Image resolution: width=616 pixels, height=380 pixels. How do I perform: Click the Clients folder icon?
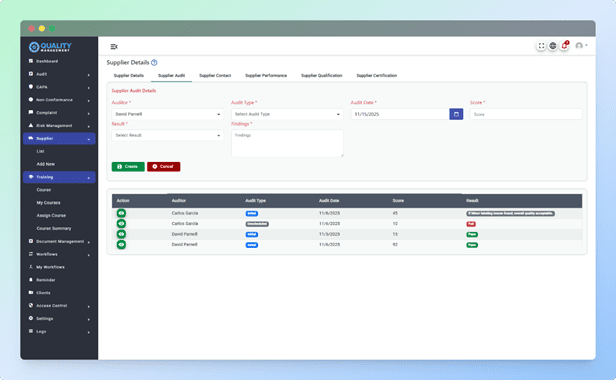pyautogui.click(x=31, y=292)
